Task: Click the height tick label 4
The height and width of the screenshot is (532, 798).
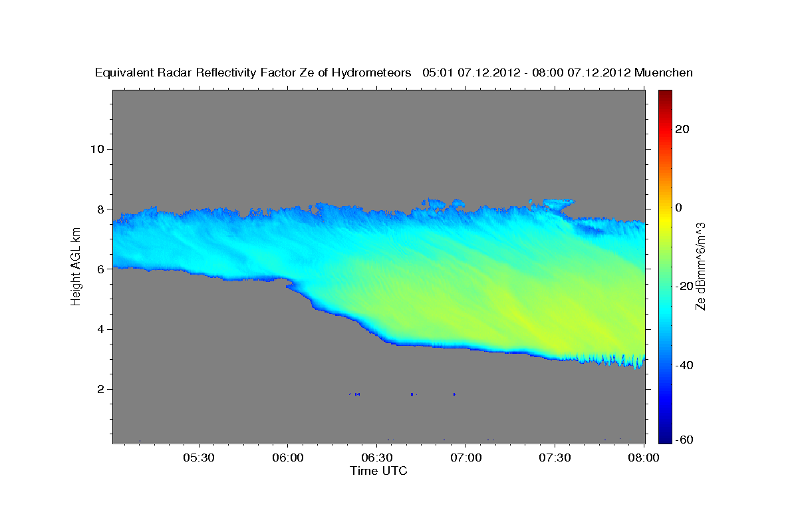Action: [100, 329]
